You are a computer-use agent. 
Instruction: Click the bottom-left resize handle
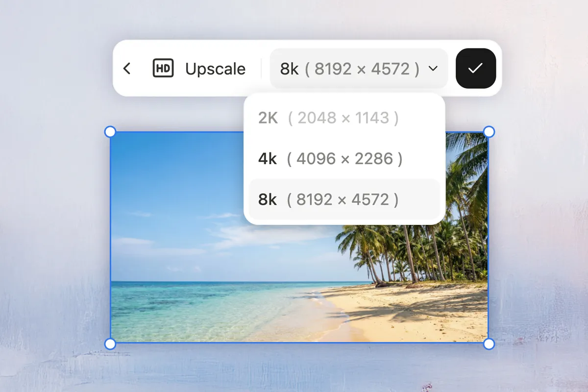tap(110, 344)
